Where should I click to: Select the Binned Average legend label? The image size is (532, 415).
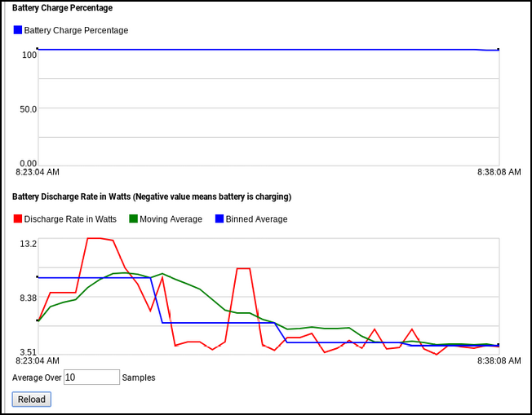click(256, 219)
